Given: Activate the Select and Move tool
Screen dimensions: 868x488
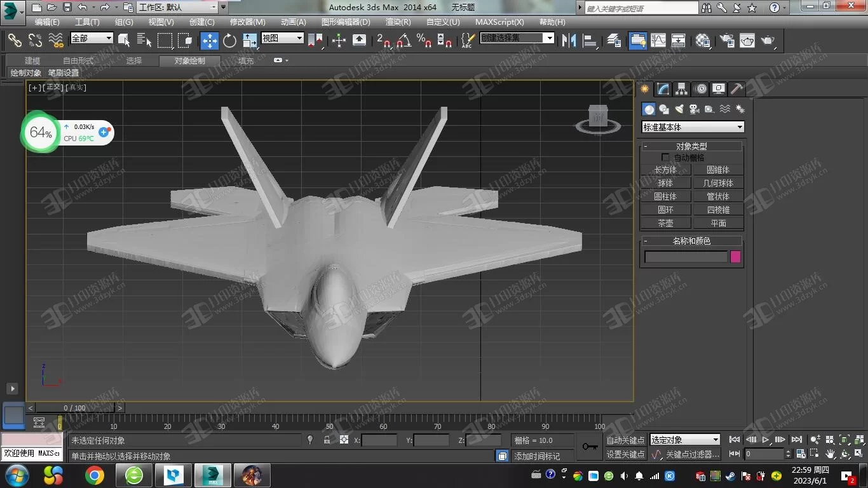Looking at the screenshot, I should (x=210, y=40).
